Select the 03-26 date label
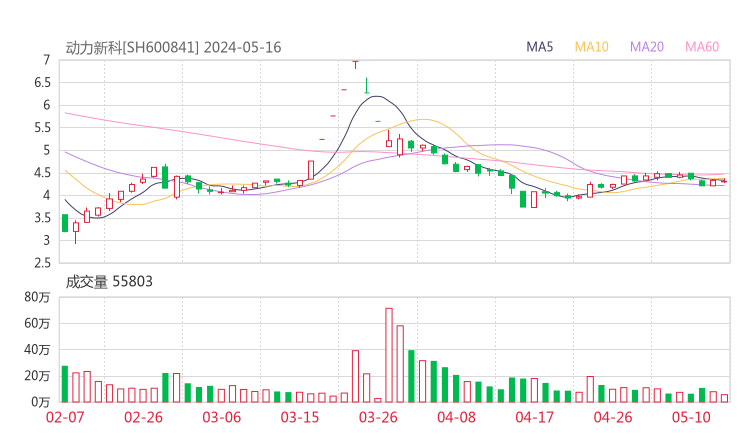Screen dimensions: 740x440 [x=378, y=417]
